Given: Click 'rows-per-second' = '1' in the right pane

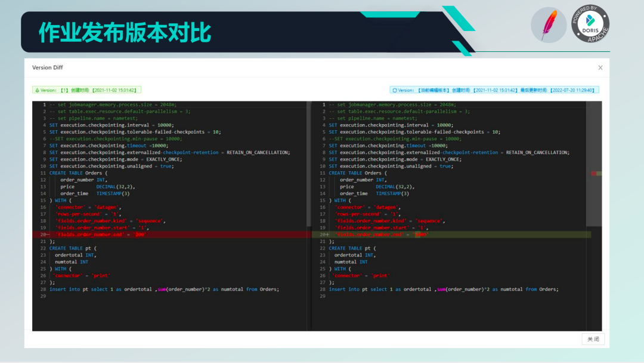Looking at the screenshot, I should tap(367, 214).
